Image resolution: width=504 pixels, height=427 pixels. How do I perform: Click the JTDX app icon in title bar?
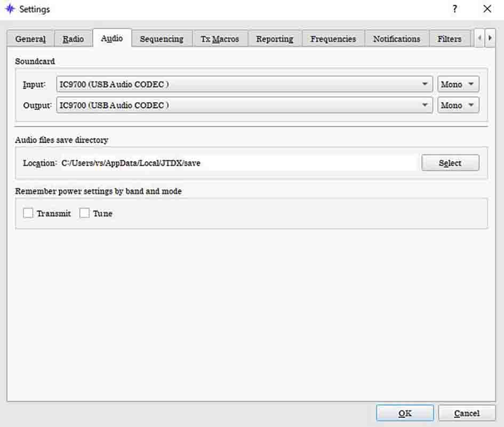point(10,9)
